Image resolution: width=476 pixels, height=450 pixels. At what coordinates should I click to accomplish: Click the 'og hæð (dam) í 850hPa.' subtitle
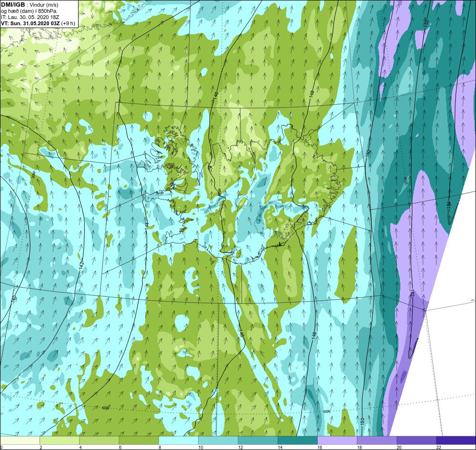29,11
